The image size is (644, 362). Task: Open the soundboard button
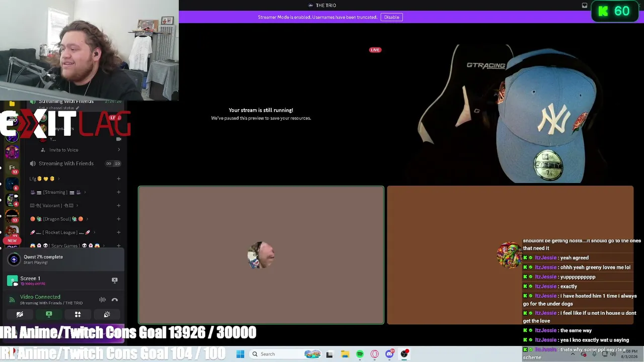pyautogui.click(x=107, y=314)
